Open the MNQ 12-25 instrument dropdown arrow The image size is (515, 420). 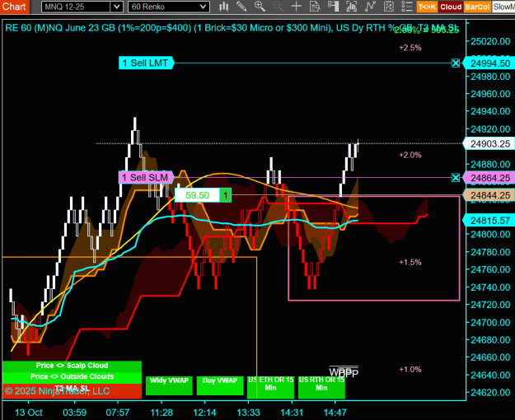tap(116, 7)
